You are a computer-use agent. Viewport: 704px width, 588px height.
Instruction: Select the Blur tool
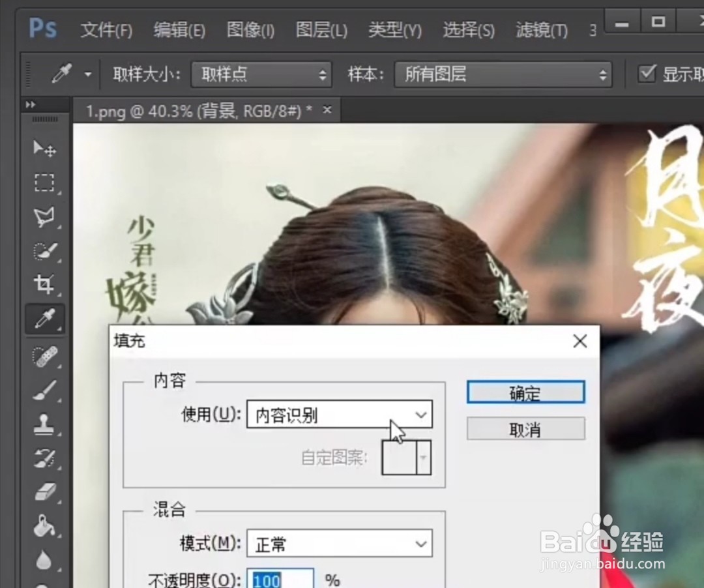click(x=44, y=560)
